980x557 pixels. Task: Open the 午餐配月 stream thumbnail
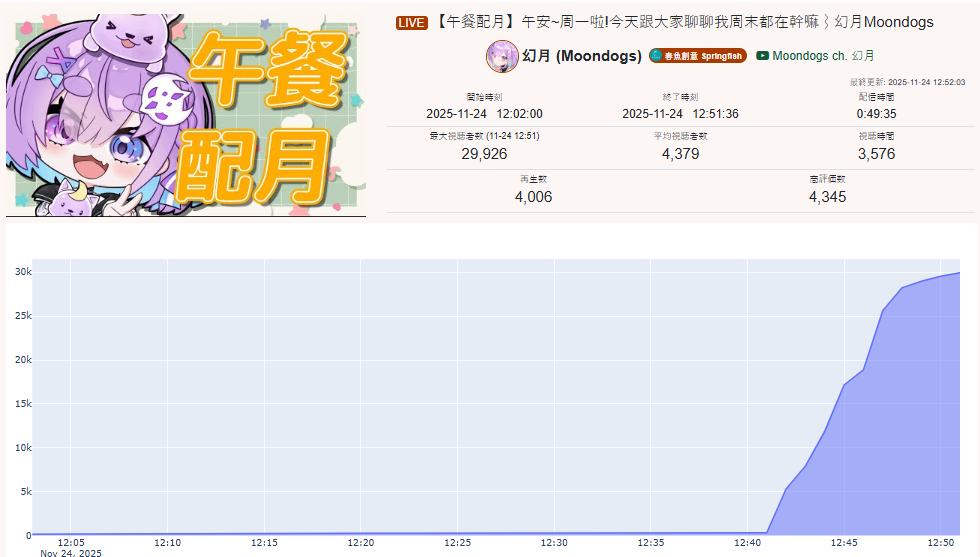[186, 111]
